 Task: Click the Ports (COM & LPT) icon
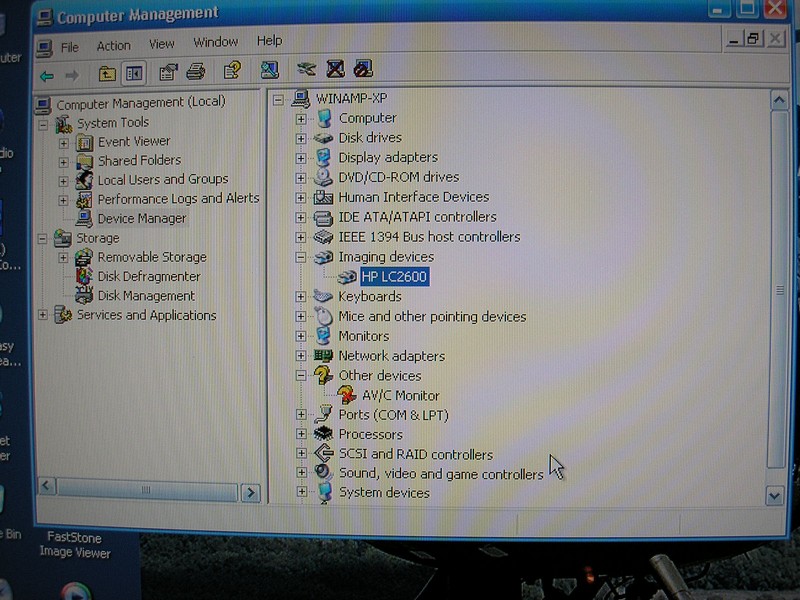(323, 414)
